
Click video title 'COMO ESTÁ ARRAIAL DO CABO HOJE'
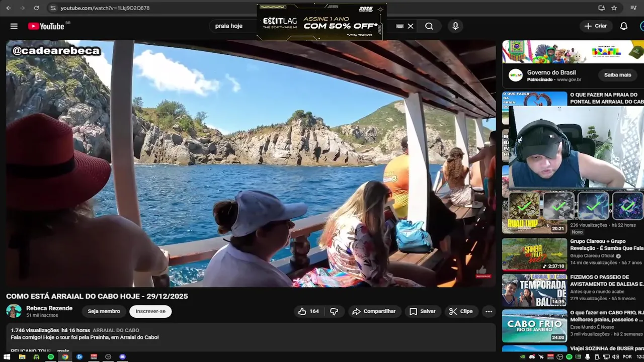pyautogui.click(x=97, y=296)
